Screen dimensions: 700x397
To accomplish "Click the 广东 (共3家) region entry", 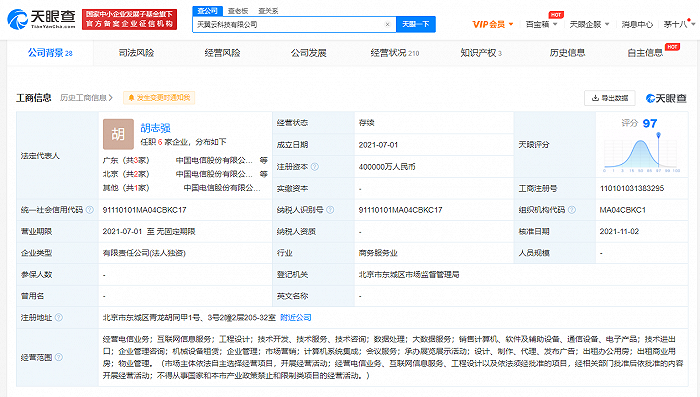I will click(126, 160).
